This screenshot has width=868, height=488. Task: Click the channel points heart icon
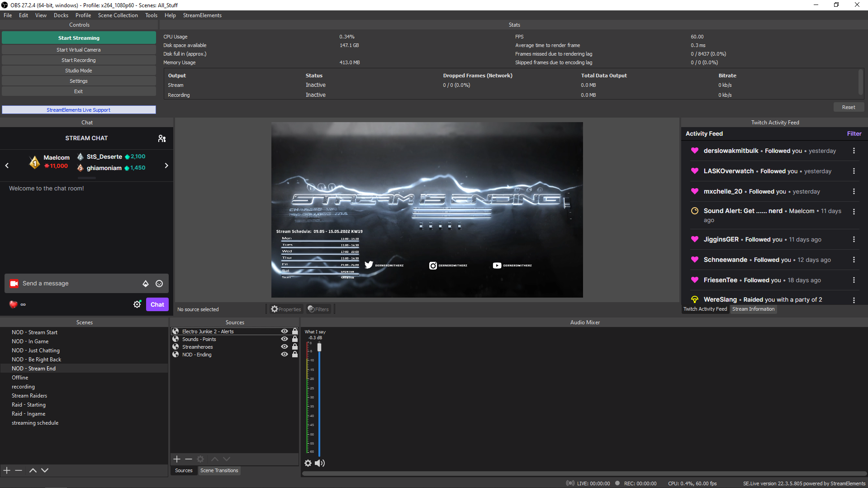tap(13, 304)
